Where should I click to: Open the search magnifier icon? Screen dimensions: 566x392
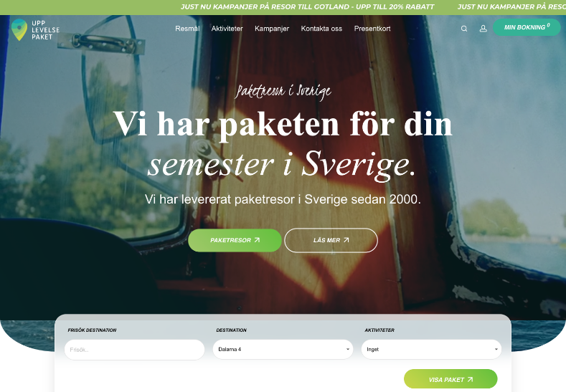point(464,29)
